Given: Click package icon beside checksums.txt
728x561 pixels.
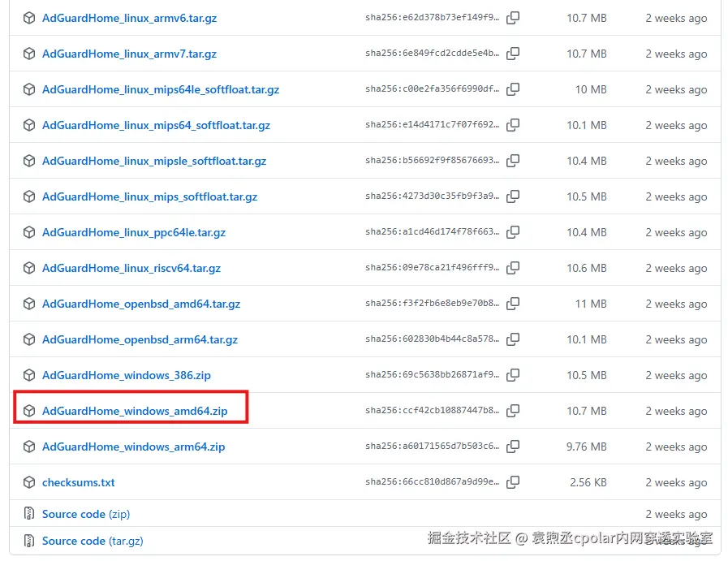Looking at the screenshot, I should [x=29, y=482].
